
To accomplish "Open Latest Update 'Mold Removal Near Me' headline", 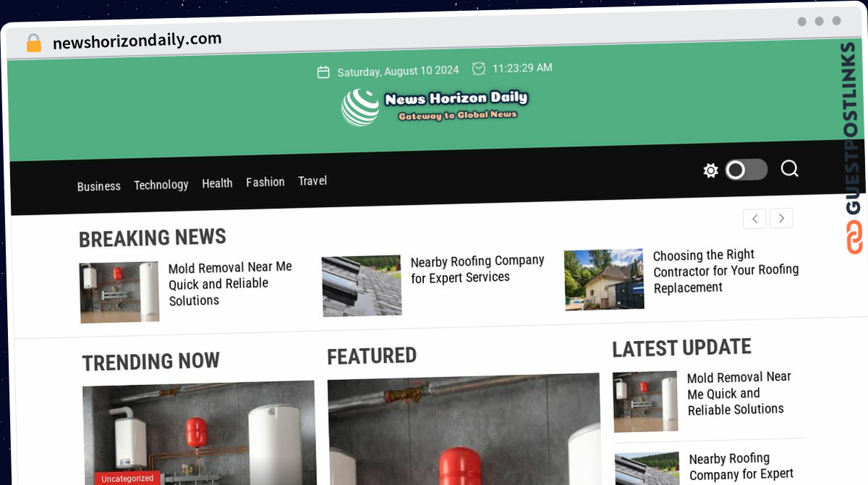I will pos(739,393).
